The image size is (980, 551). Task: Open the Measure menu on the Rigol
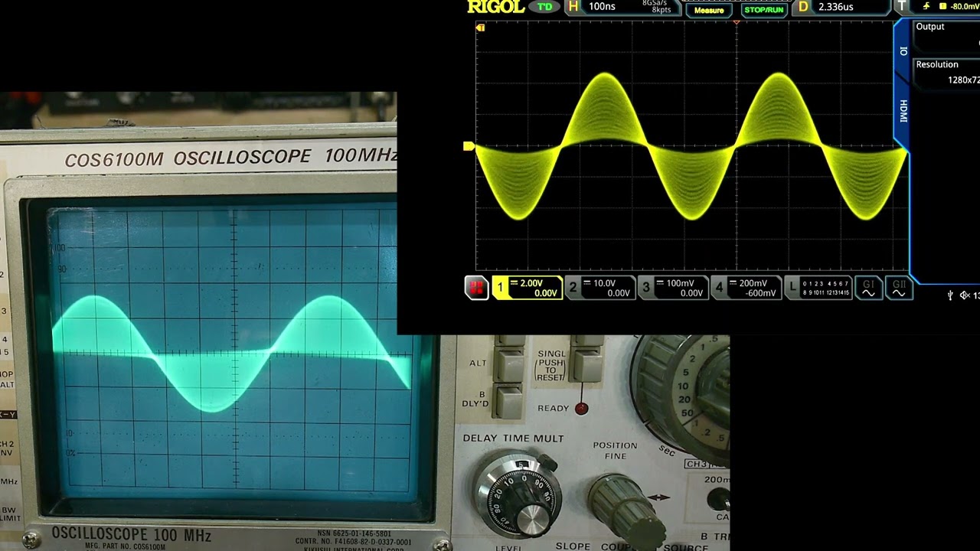[x=709, y=10]
